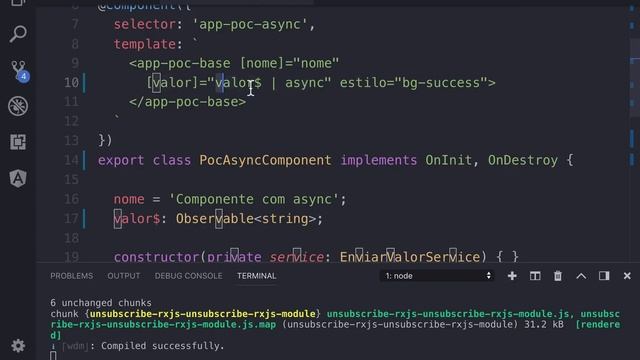This screenshot has height=360, width=640.
Task: Click 'OnInit' in the implements clause
Action: click(448, 160)
